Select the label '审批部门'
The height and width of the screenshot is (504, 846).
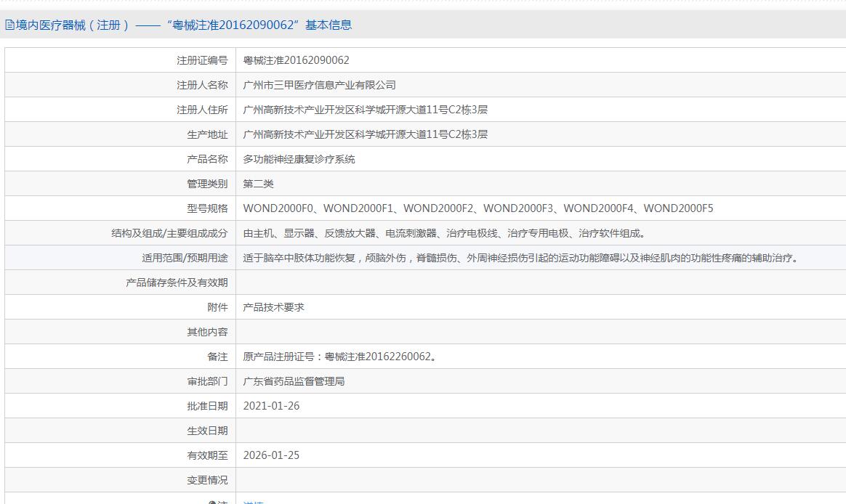click(x=208, y=382)
